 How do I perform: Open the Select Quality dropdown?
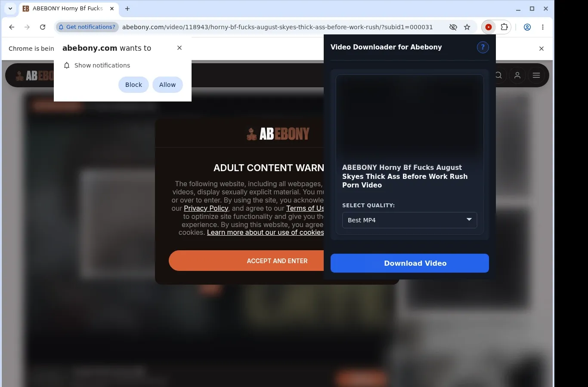pos(410,220)
